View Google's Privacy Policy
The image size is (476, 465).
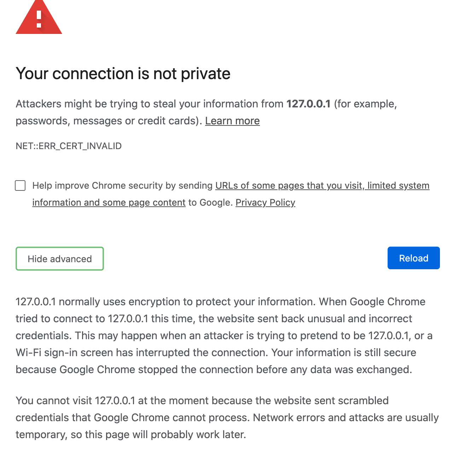(x=265, y=202)
